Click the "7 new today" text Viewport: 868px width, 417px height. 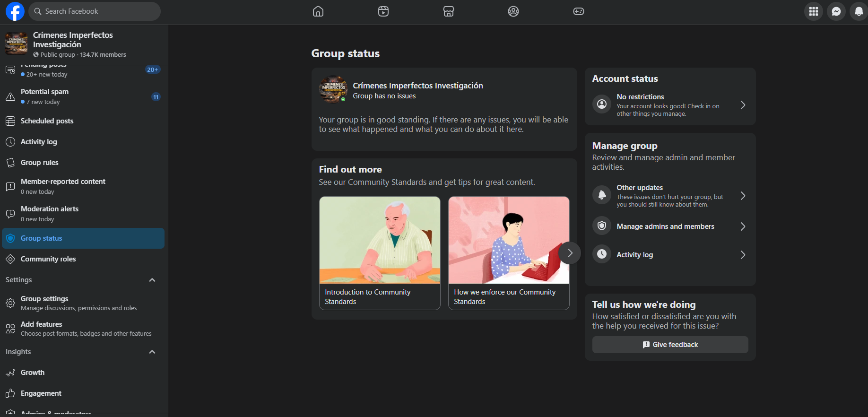(x=43, y=102)
